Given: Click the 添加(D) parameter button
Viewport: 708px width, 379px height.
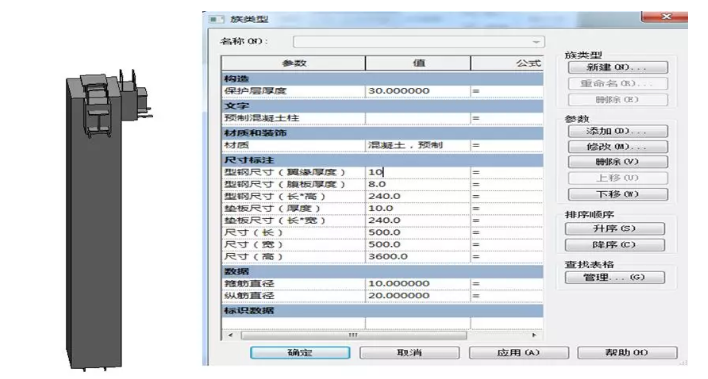Looking at the screenshot, I should coord(618,131).
